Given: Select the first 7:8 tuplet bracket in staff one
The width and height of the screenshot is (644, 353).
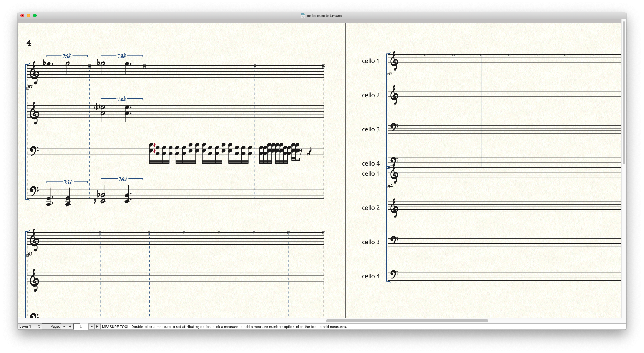Looking at the screenshot, I should coord(67,56).
